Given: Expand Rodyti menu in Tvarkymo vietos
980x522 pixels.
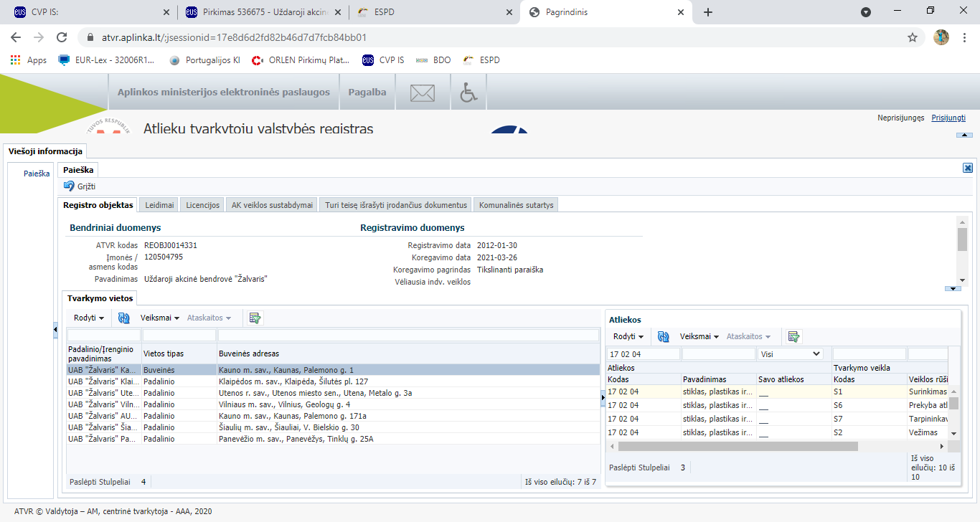Looking at the screenshot, I should (89, 318).
